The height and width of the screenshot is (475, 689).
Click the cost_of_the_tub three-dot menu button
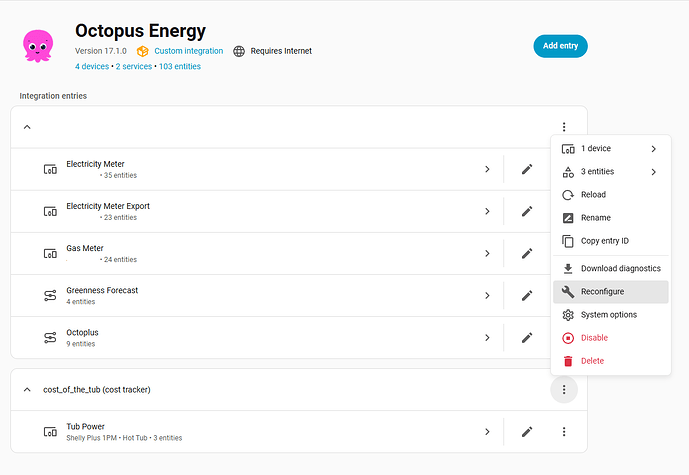point(564,390)
